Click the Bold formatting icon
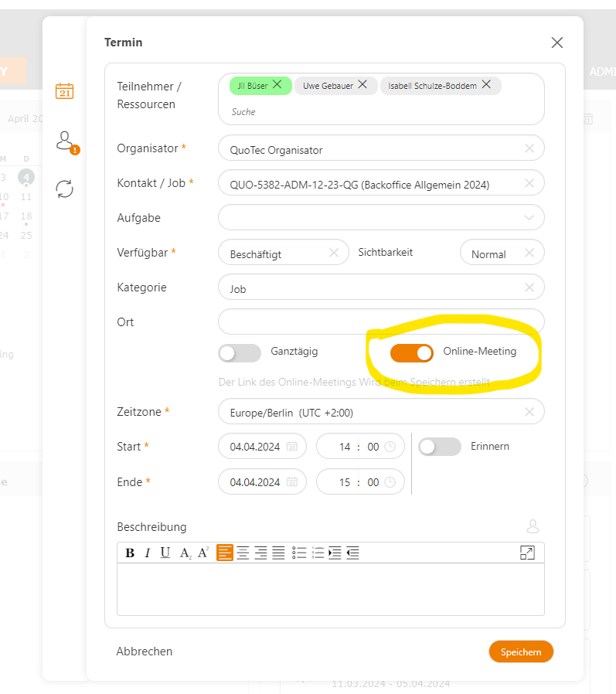This screenshot has width=616, height=694. coord(130,553)
